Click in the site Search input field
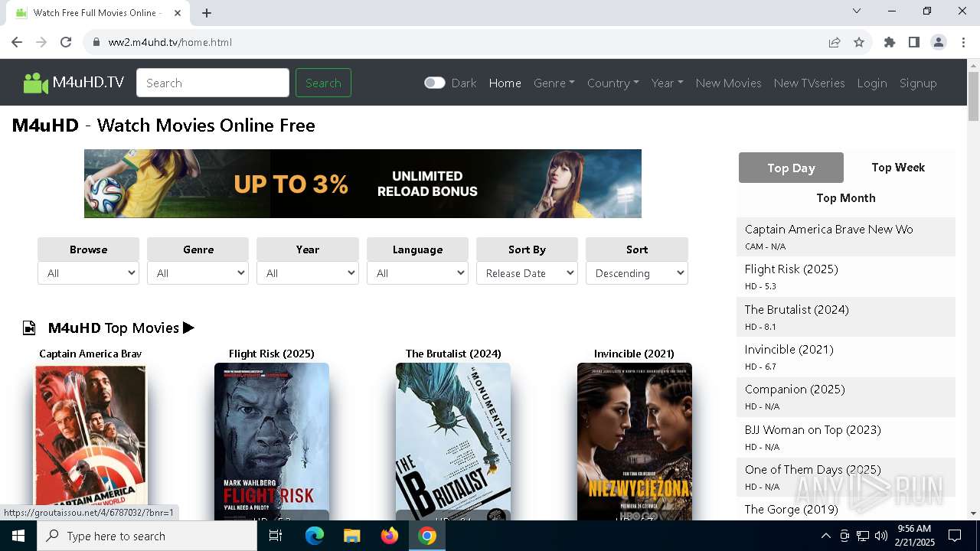Viewport: 980px width, 551px height. coord(213,83)
